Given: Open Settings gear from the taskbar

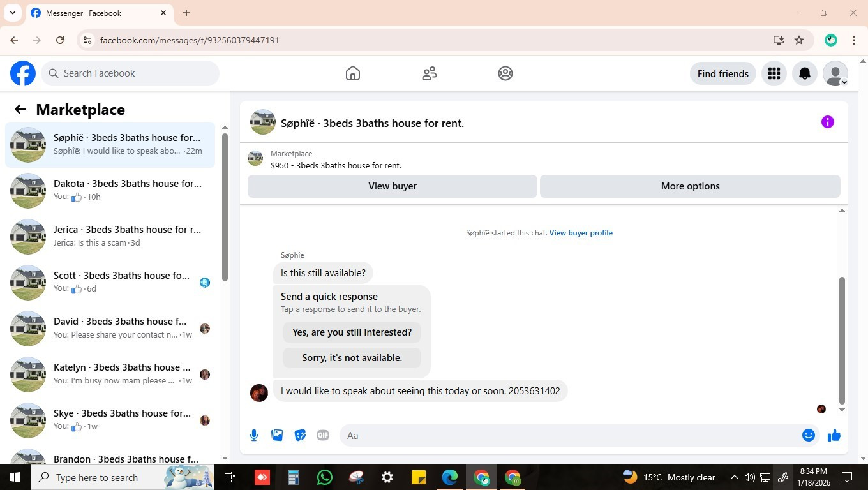Looking at the screenshot, I should click(x=387, y=477).
